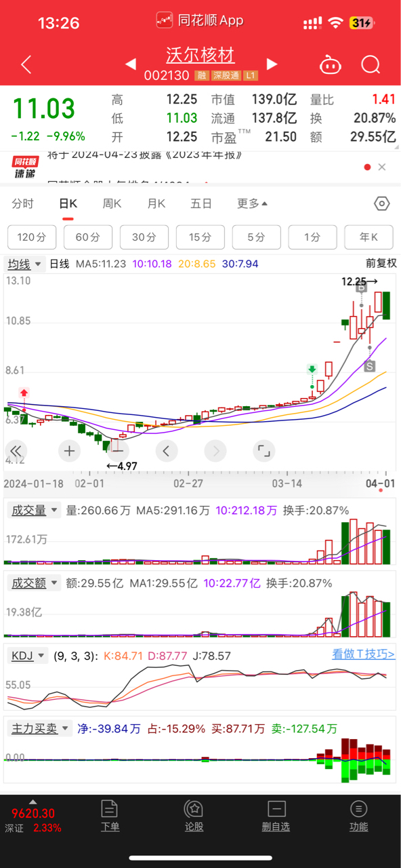Tap 删自选 remove from watchlist
The width and height of the screenshot is (401, 868).
(276, 816)
